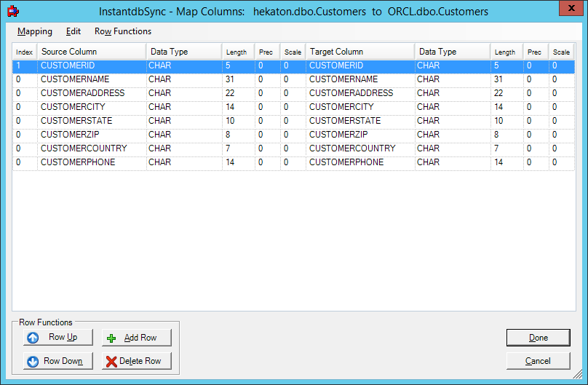Open the Mapping menu
This screenshot has width=588, height=385.
35,31
